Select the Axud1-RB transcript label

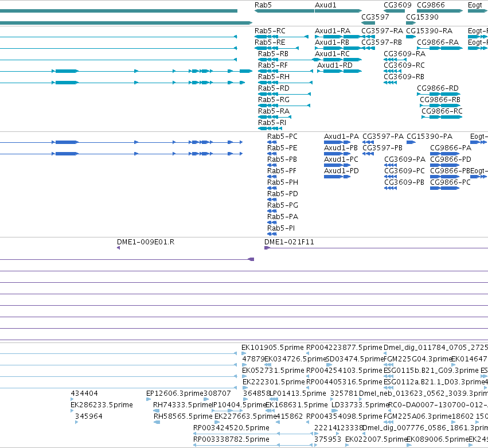332,42
